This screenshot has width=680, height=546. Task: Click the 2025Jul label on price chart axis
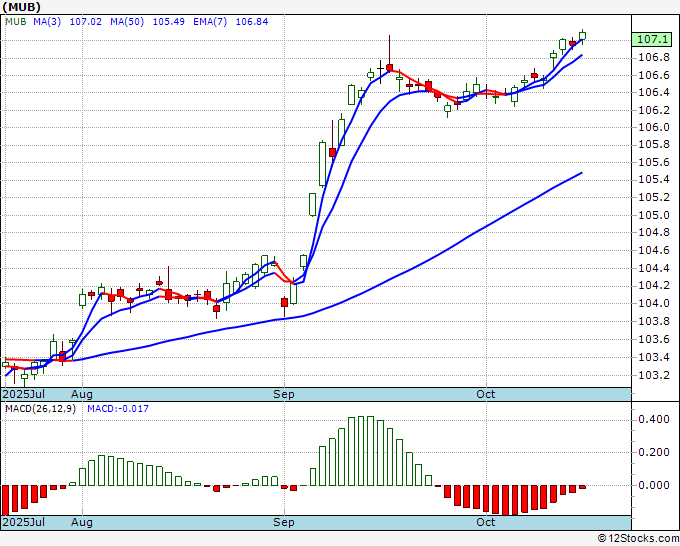pos(24,394)
